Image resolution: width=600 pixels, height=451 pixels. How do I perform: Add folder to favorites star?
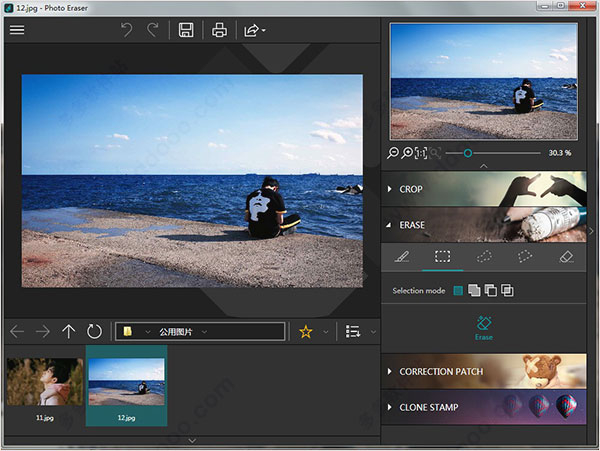(x=306, y=331)
